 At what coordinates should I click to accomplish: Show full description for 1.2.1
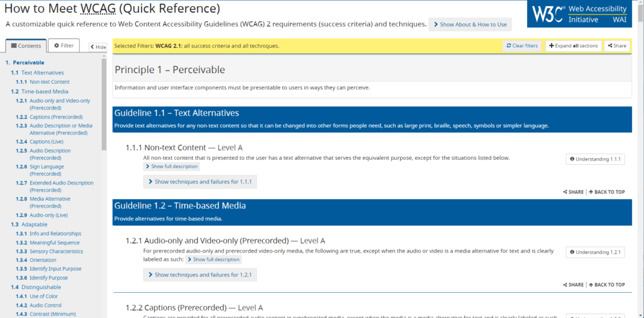point(213,259)
